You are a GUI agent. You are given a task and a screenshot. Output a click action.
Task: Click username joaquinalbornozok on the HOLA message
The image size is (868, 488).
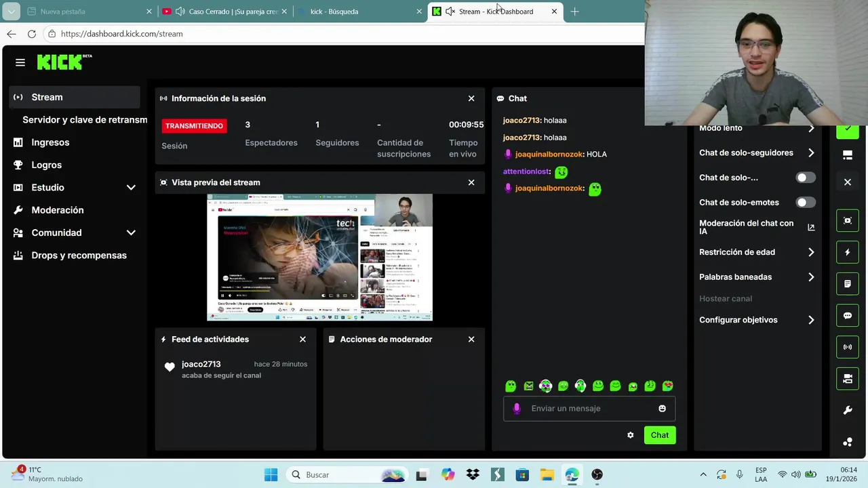pos(549,154)
